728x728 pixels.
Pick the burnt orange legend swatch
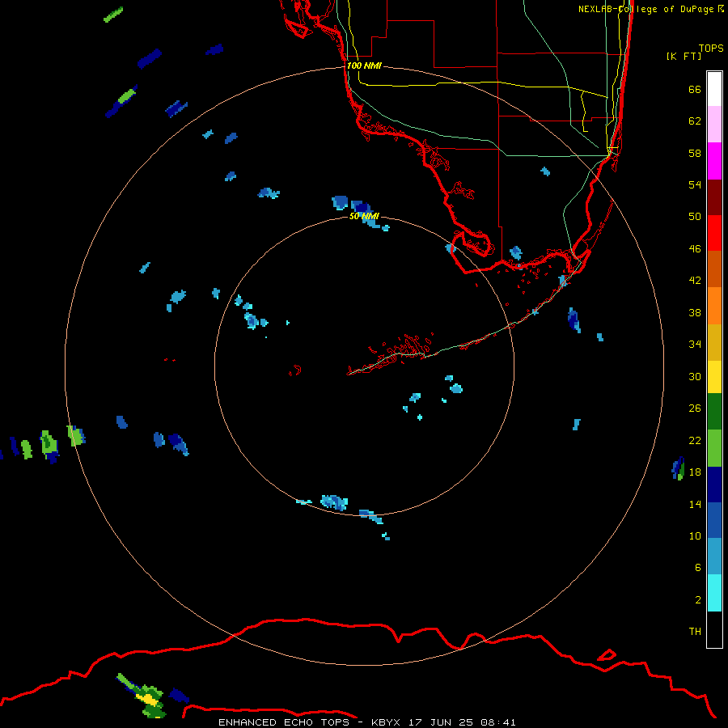714,269
